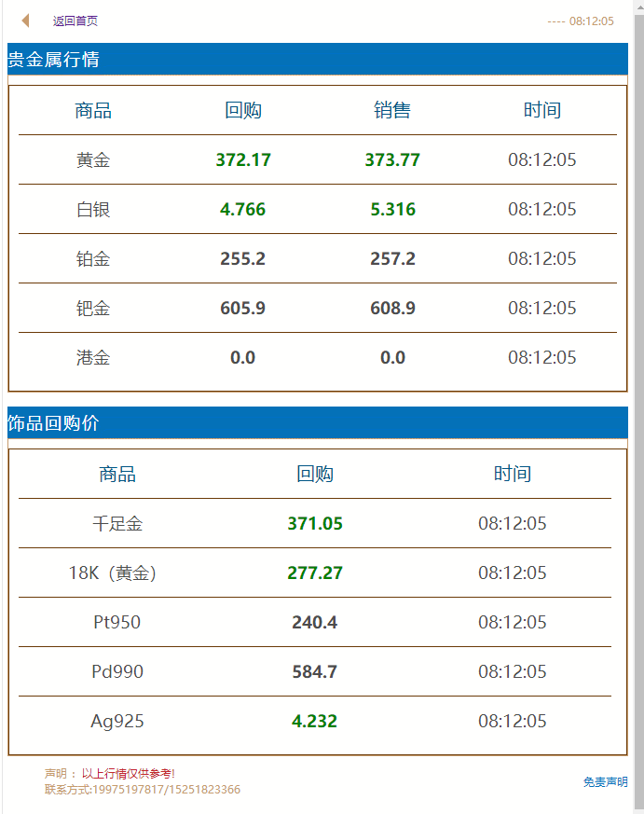Click the 18K（黄金）buyback price 277.27
644x814 pixels.
coord(315,573)
